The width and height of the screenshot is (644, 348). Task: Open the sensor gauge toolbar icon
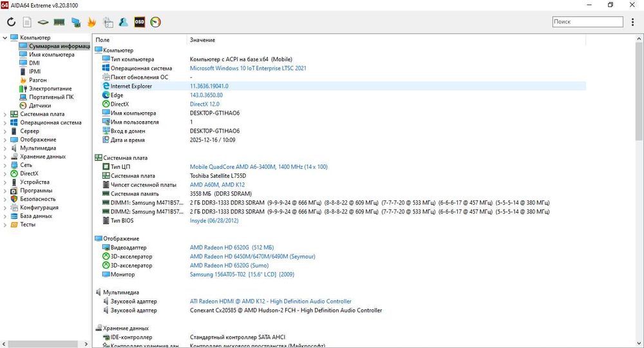point(156,22)
